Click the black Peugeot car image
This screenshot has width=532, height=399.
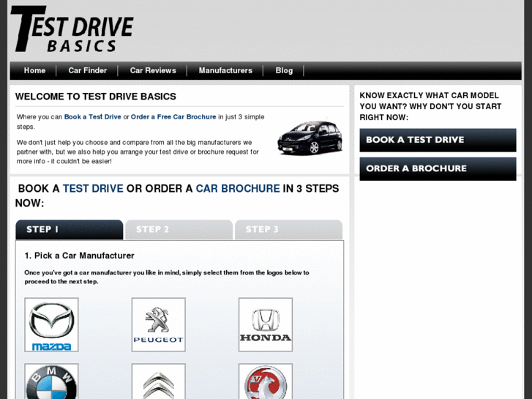[310, 138]
